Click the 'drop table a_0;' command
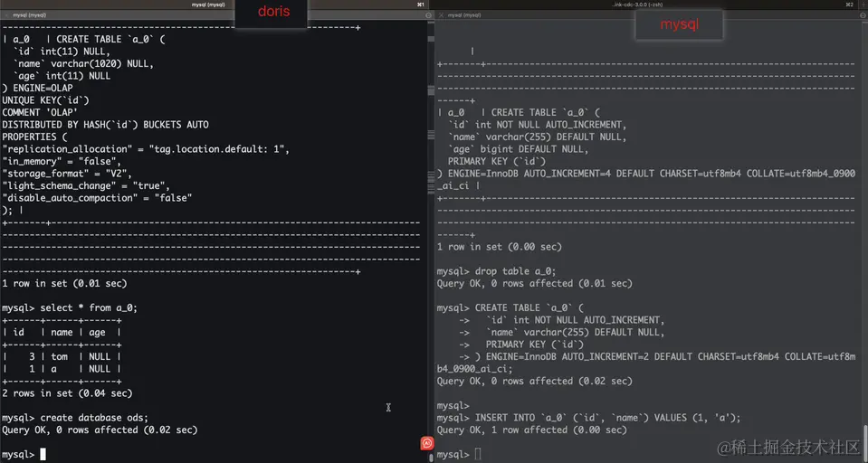The image size is (868, 463). coord(515,271)
